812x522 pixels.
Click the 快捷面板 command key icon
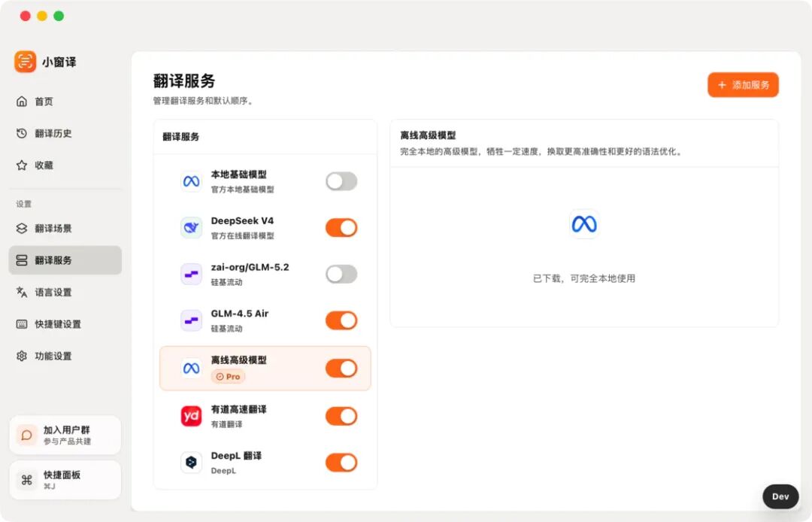26,480
